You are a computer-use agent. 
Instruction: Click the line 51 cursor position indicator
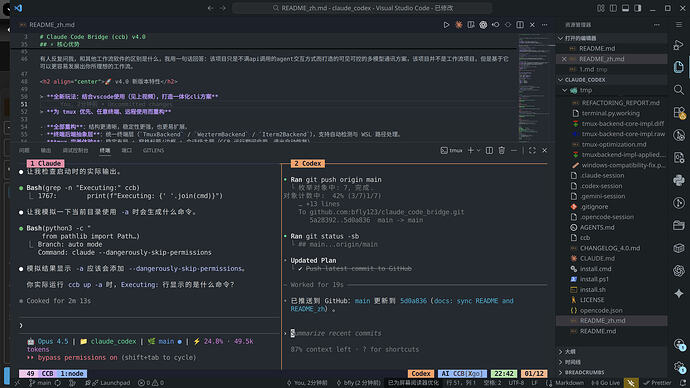click(x=461, y=383)
